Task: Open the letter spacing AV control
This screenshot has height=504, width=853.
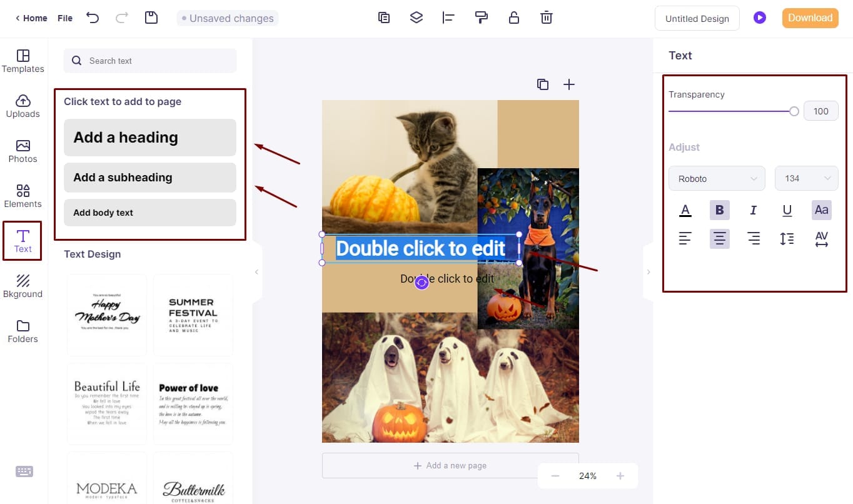Action: [x=822, y=238]
